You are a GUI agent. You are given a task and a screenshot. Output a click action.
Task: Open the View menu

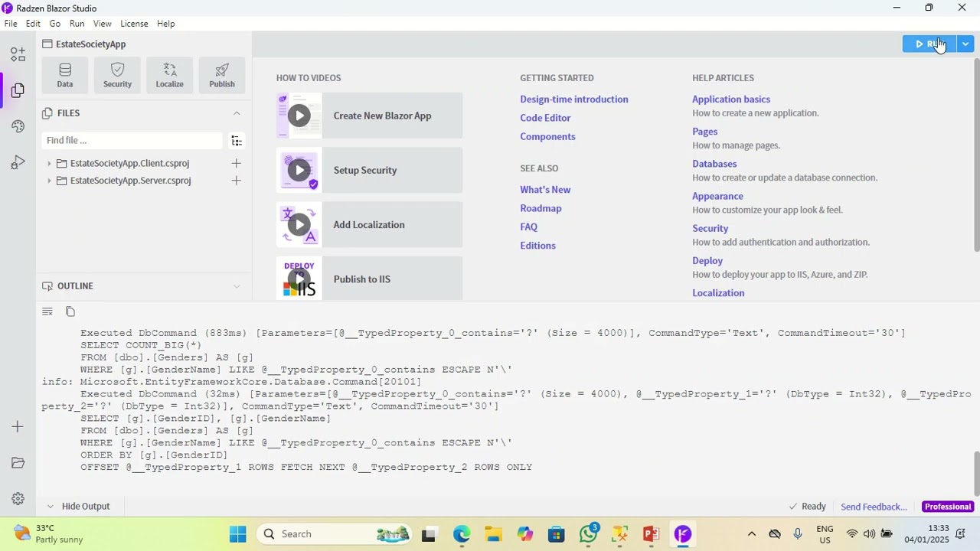[103, 24]
